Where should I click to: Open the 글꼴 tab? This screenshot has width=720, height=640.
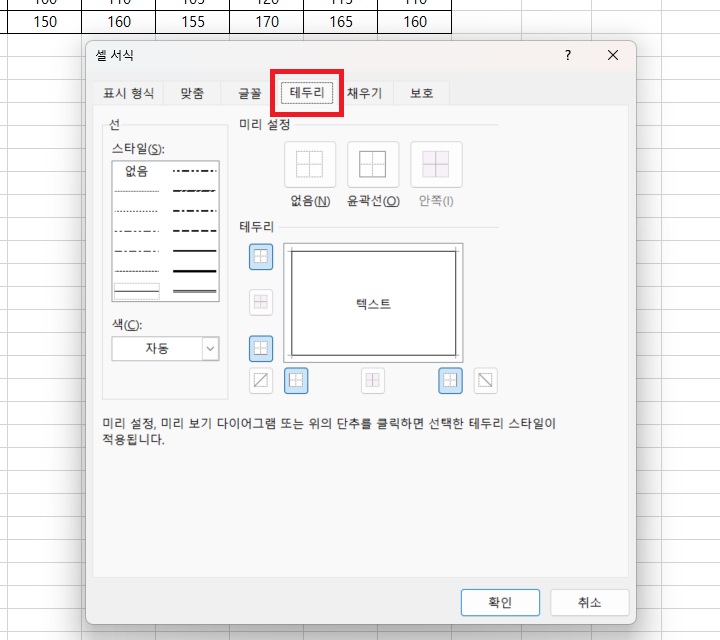click(x=249, y=93)
